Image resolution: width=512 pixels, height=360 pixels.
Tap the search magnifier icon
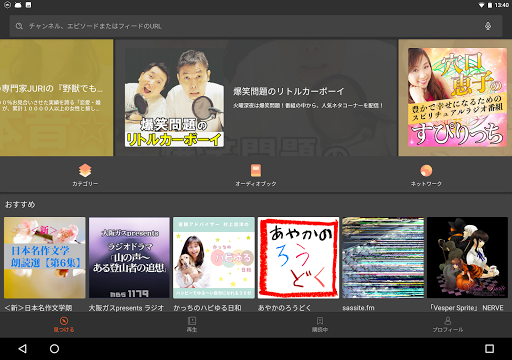19,26
